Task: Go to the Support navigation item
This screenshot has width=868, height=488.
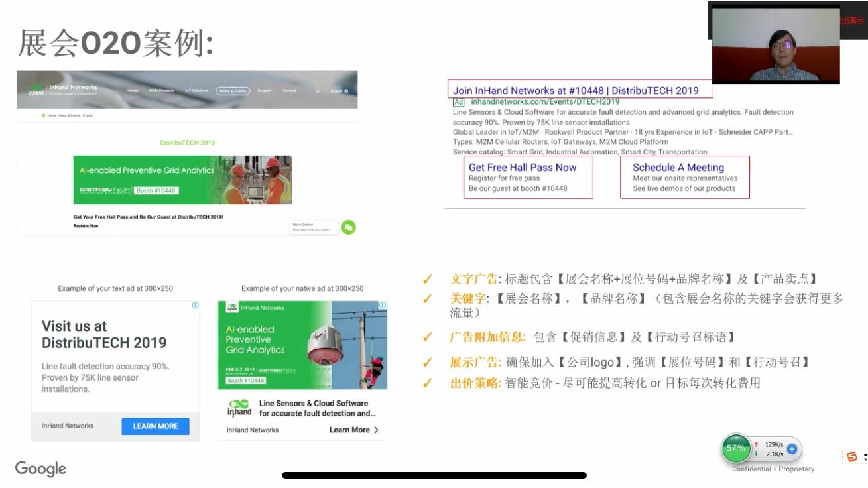Action: (265, 91)
